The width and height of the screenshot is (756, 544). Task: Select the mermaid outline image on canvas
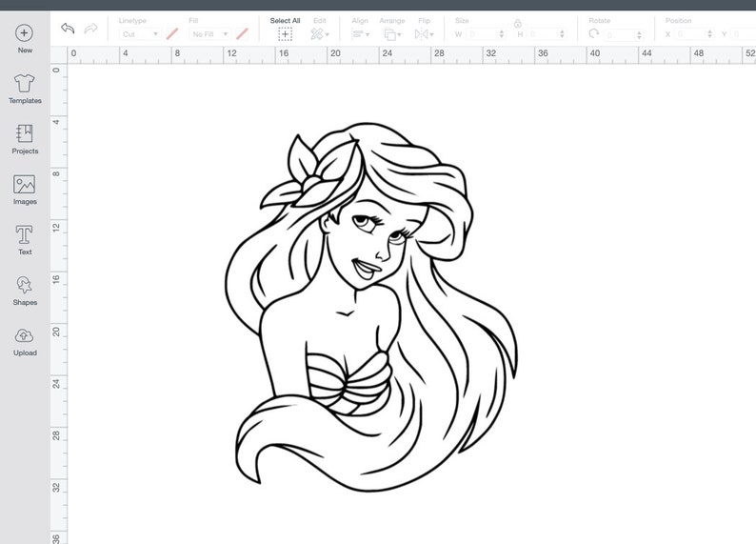pos(371,307)
